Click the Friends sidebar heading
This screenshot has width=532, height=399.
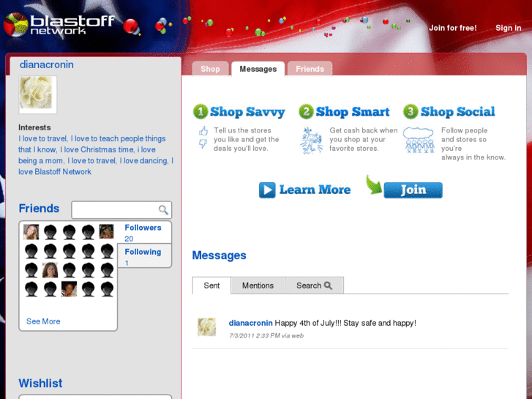point(39,208)
